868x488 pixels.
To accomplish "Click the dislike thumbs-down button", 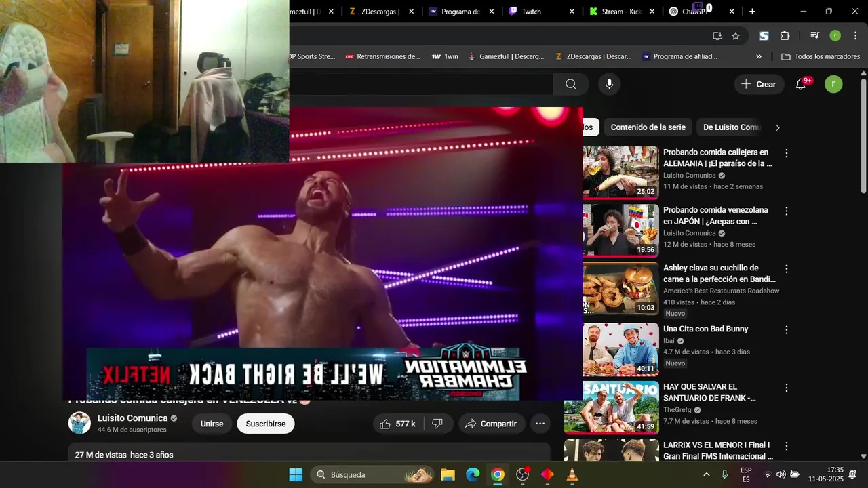I will (437, 424).
